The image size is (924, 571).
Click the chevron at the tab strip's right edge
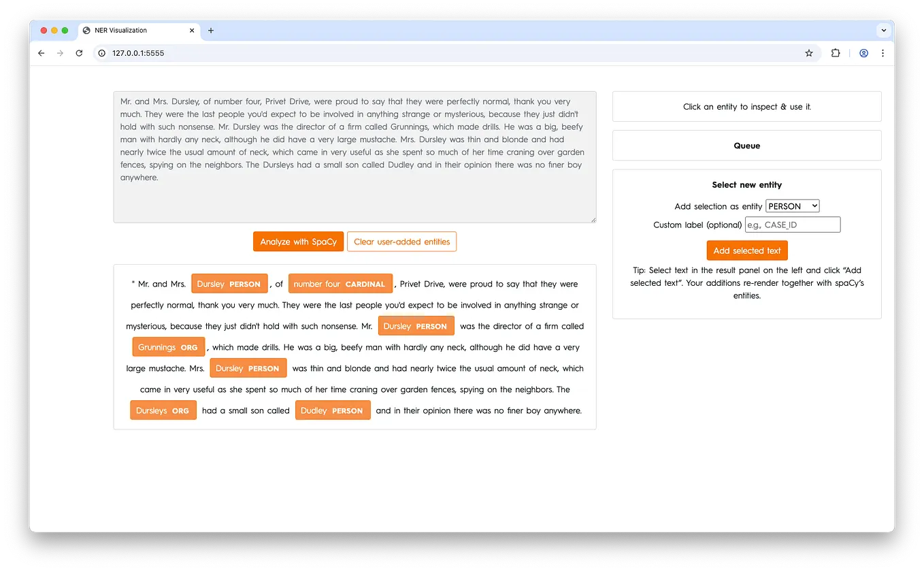point(883,30)
